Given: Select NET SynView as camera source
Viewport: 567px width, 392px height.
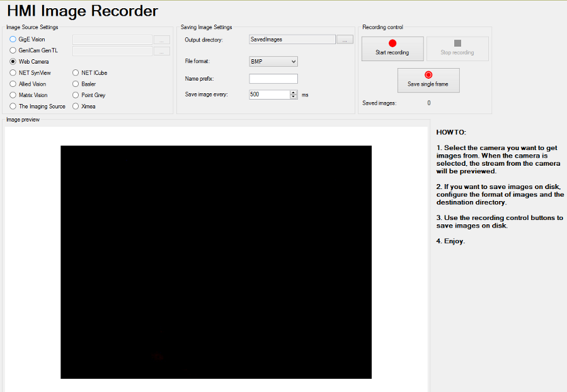Looking at the screenshot, I should [x=13, y=73].
